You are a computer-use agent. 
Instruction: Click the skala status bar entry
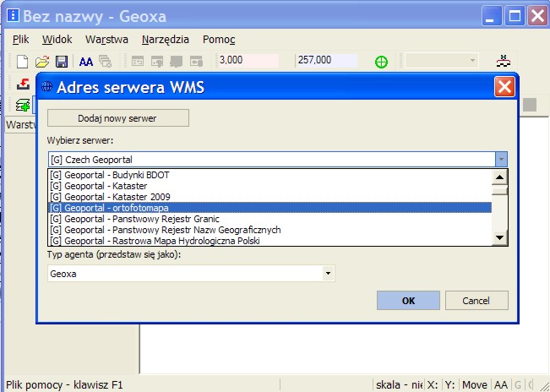399,385
